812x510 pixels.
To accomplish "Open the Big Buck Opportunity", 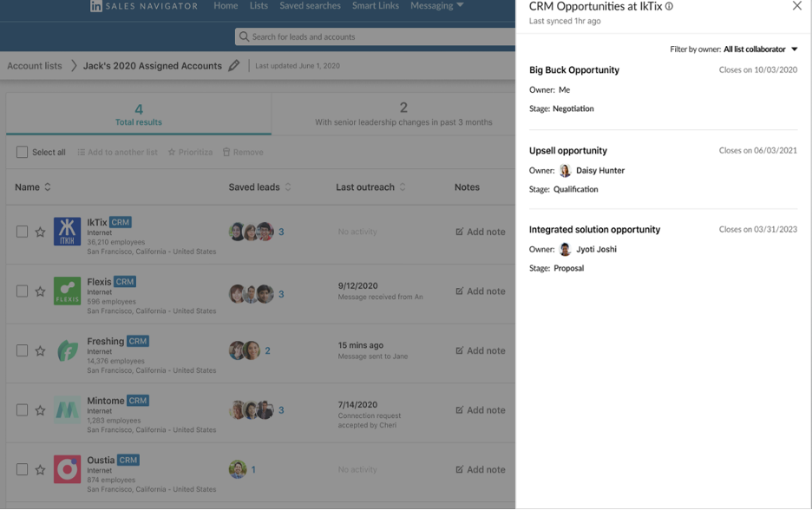I will pyautogui.click(x=573, y=70).
